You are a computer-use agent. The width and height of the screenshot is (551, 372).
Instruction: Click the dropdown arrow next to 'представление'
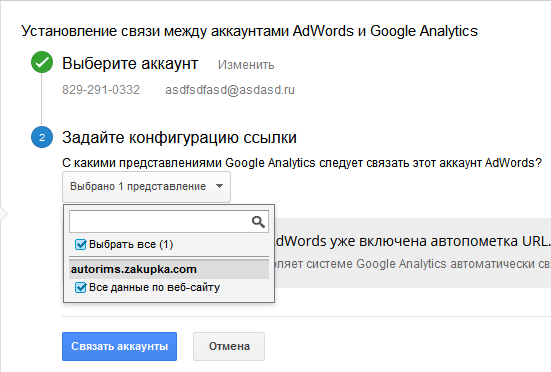[219, 186]
